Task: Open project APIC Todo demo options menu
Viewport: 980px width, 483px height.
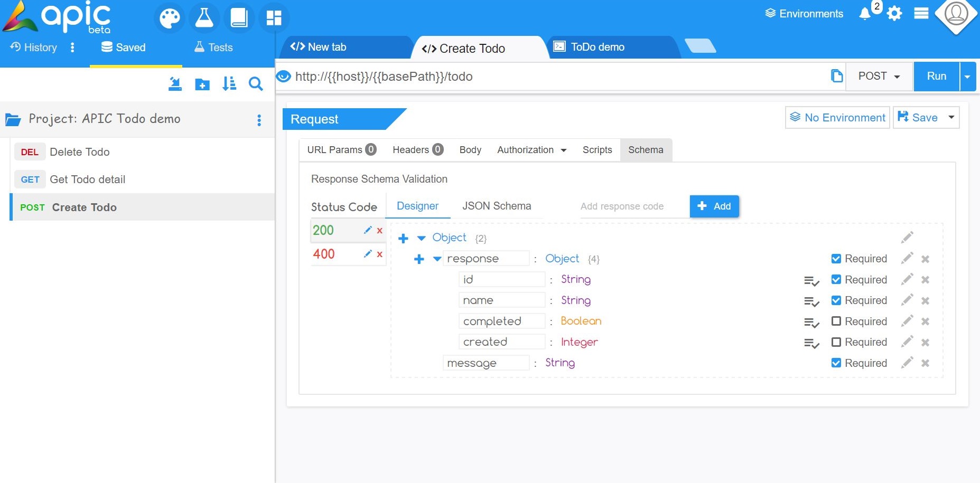Action: pyautogui.click(x=259, y=120)
